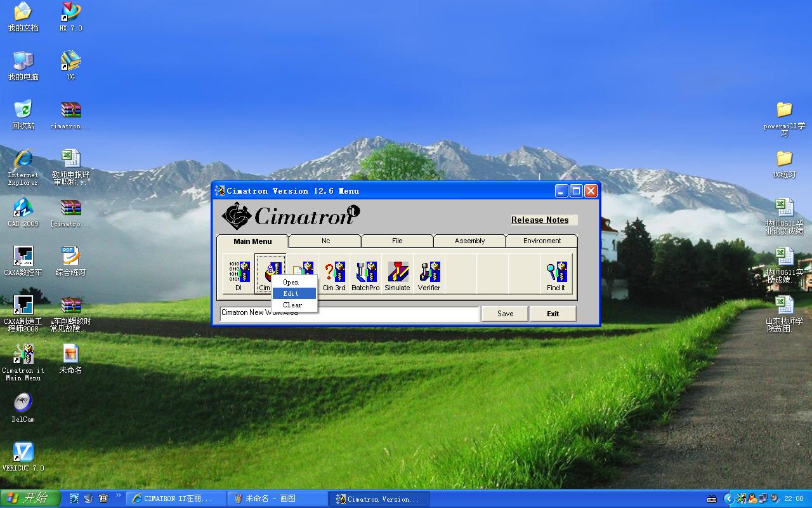Select the CAXA制造工程师2008 desktop shortcut
812x508 pixels.
click(x=23, y=314)
